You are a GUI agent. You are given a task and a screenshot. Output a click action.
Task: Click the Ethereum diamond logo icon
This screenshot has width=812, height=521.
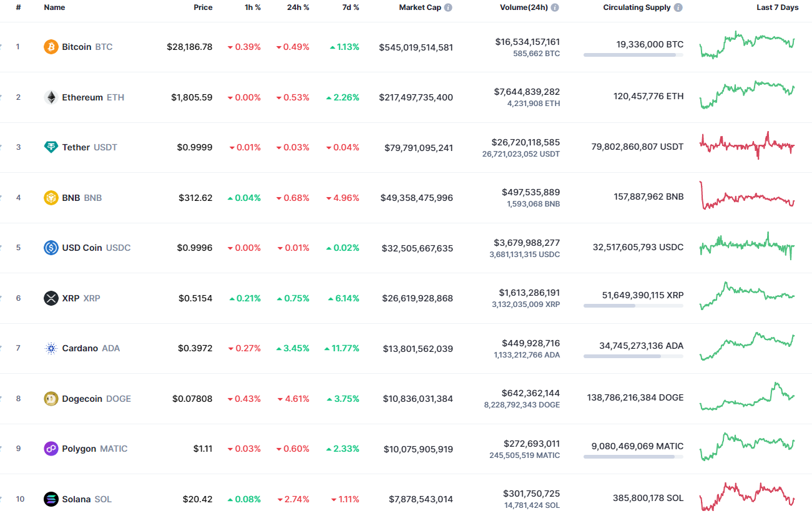51,97
